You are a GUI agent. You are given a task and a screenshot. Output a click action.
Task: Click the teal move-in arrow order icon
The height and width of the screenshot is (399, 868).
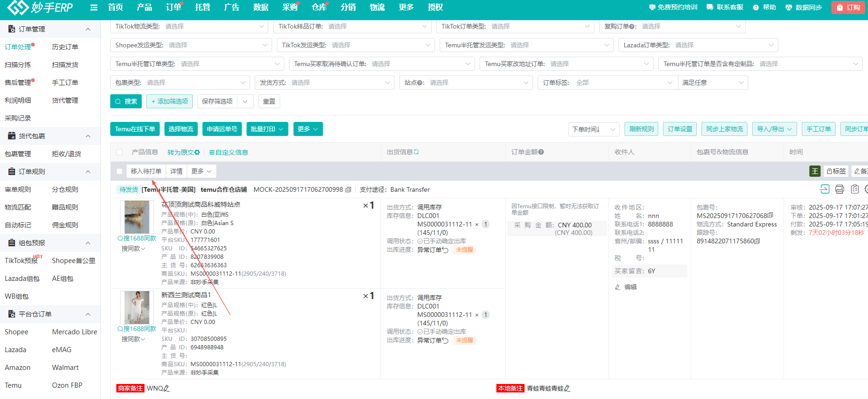824,189
